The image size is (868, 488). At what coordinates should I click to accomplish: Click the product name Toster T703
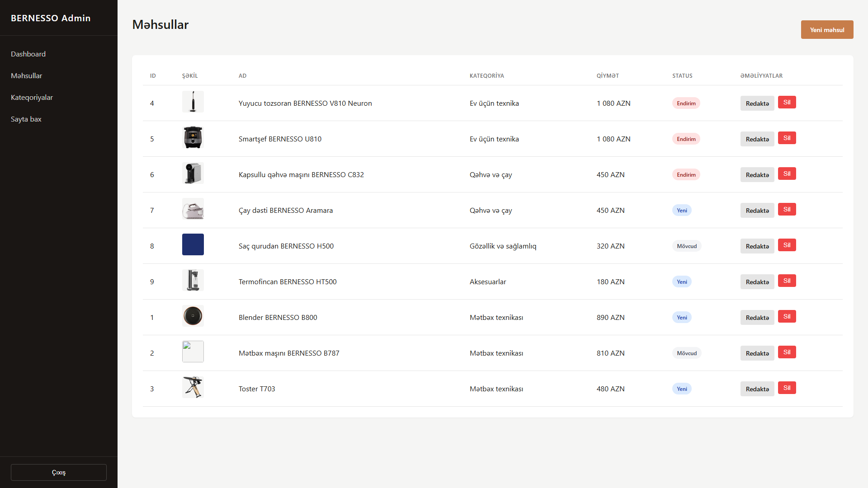pyautogui.click(x=257, y=389)
